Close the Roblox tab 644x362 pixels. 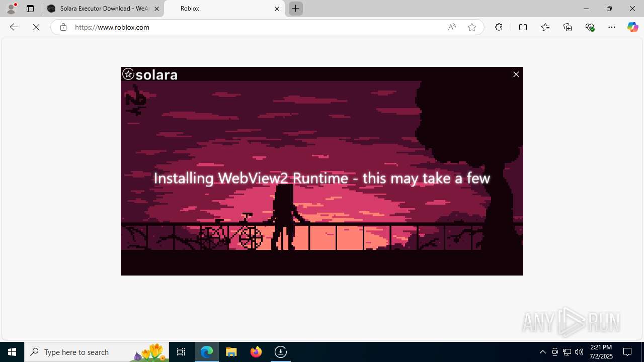[x=277, y=9]
